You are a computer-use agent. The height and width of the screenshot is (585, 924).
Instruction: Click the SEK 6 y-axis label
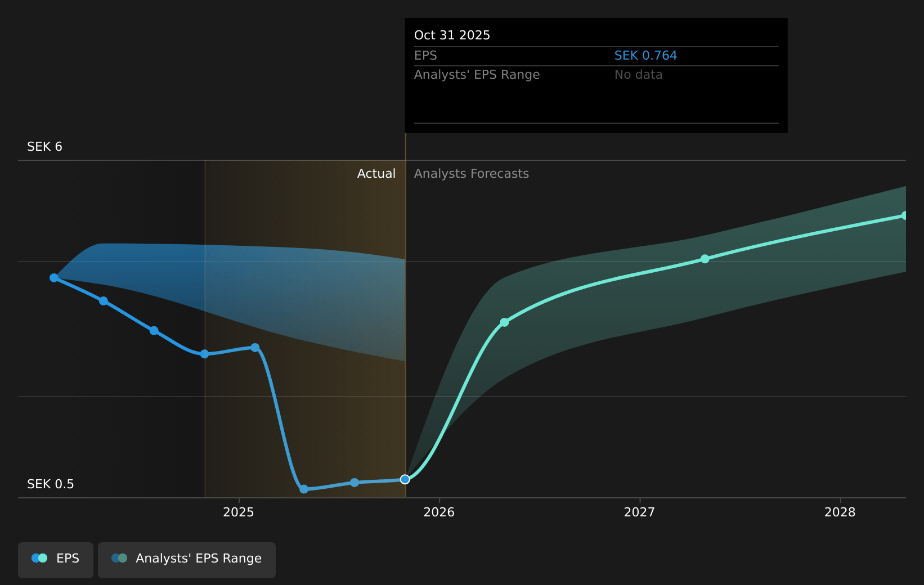click(x=44, y=147)
